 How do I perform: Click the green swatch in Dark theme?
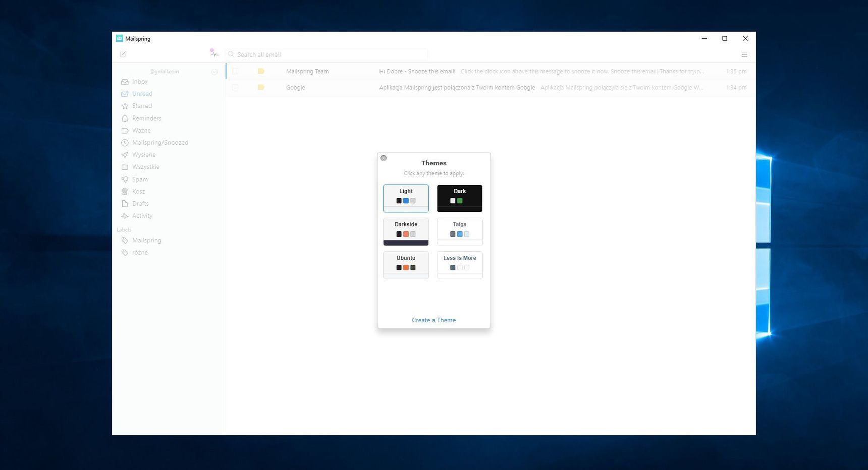click(x=460, y=201)
